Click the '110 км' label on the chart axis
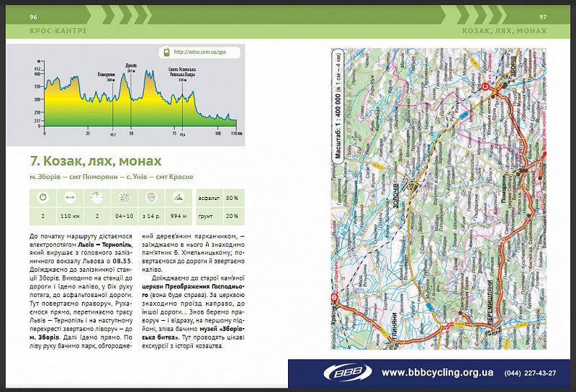 tap(236, 134)
